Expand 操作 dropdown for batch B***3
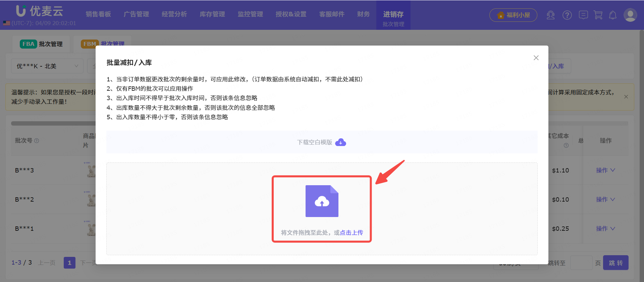Screen dimensions: 644x282 coord(605,170)
